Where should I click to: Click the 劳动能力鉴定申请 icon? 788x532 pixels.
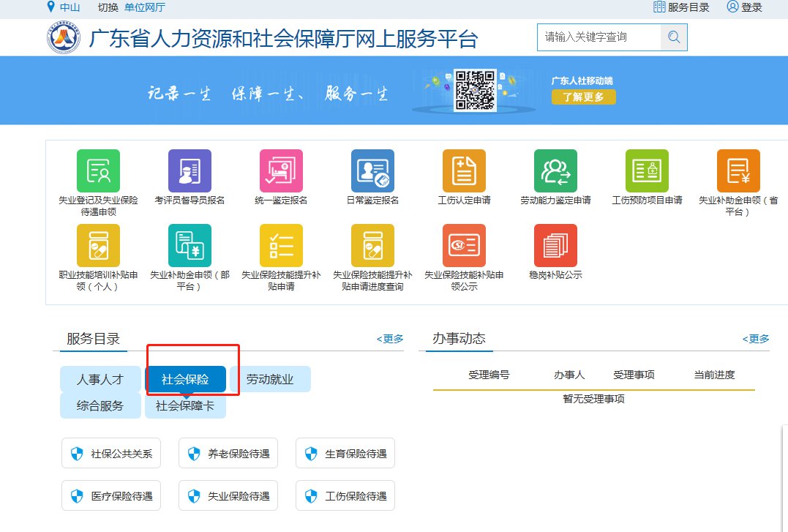pos(555,171)
